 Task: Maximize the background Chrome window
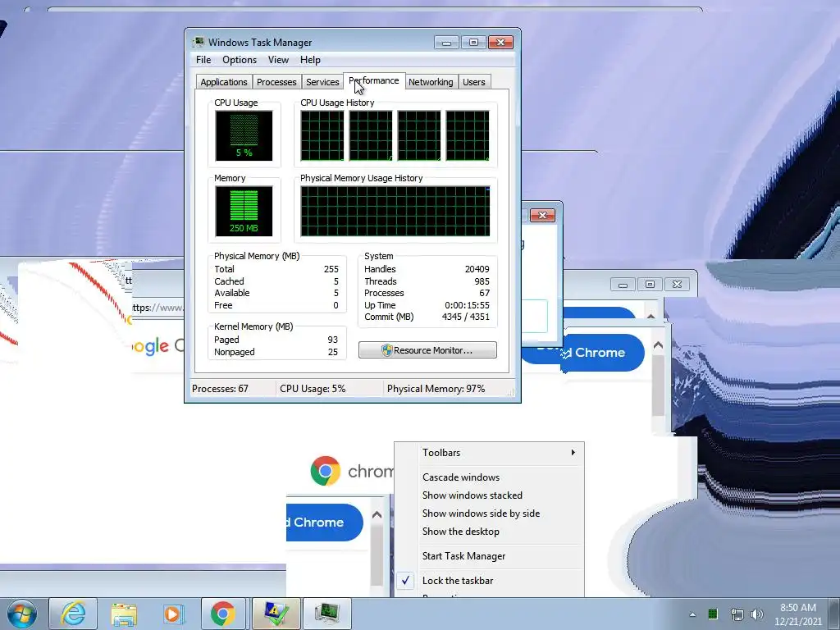(650, 284)
